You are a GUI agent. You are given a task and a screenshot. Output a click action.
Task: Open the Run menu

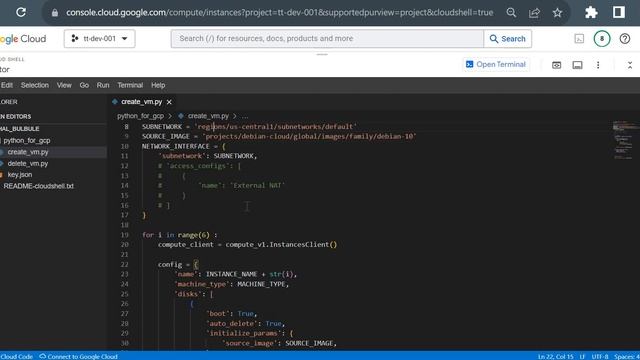[103, 85]
